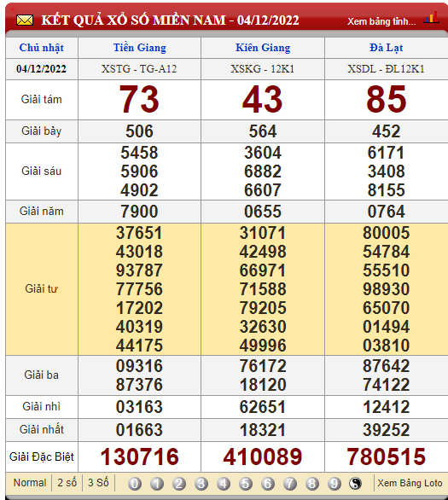Click Giải tư number 77756
The image size is (448, 500).
pos(139,289)
